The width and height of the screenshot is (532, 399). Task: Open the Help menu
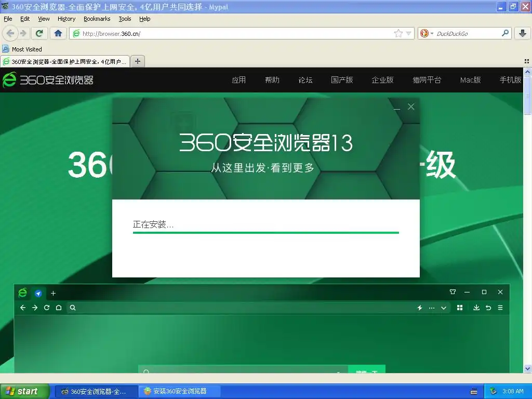pos(144,19)
